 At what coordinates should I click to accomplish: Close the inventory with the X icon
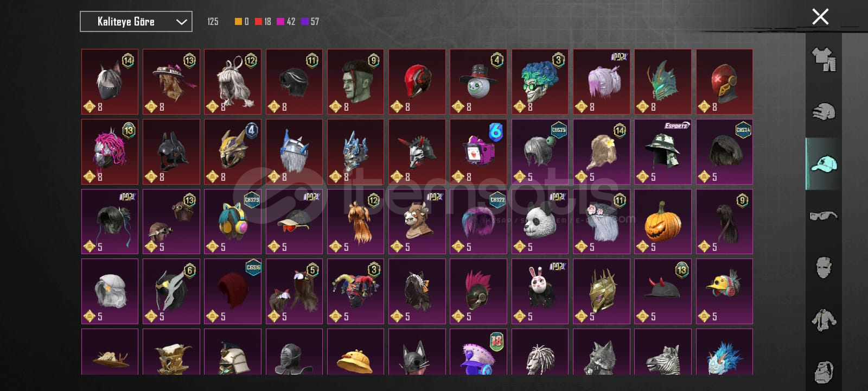point(820,17)
